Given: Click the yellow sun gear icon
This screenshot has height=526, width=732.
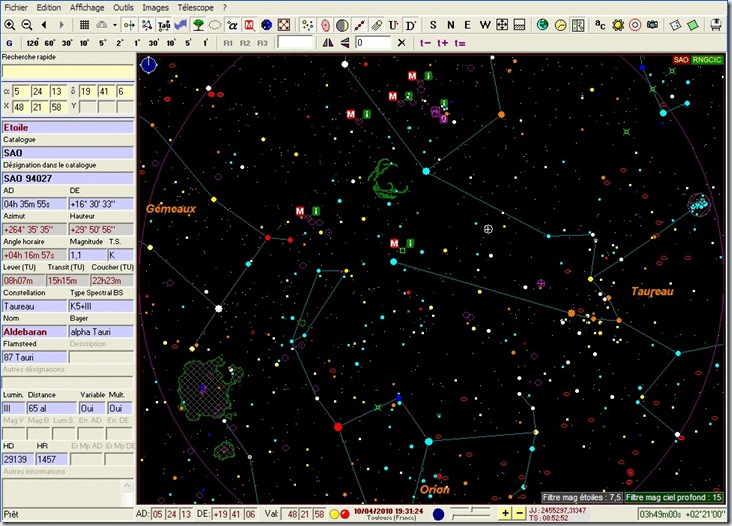Looking at the screenshot, I should [x=618, y=25].
